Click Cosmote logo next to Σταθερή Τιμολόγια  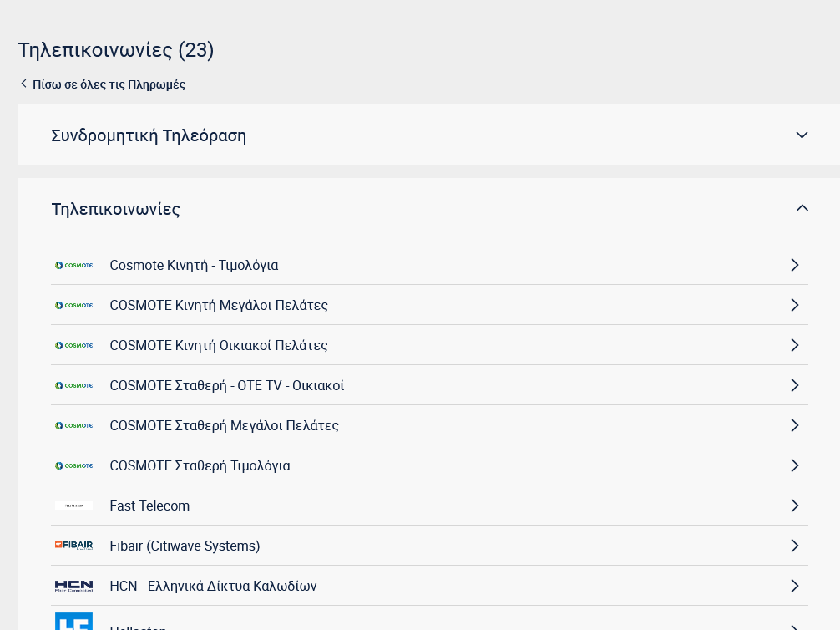coord(74,465)
